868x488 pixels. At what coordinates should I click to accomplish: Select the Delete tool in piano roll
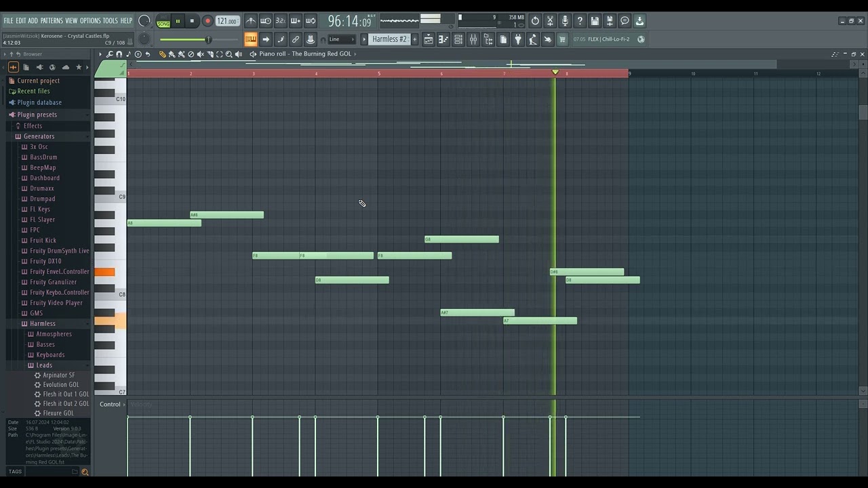tap(191, 54)
